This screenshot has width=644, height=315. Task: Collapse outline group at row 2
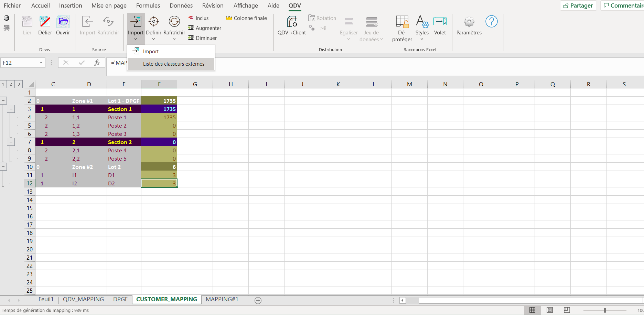[3, 101]
